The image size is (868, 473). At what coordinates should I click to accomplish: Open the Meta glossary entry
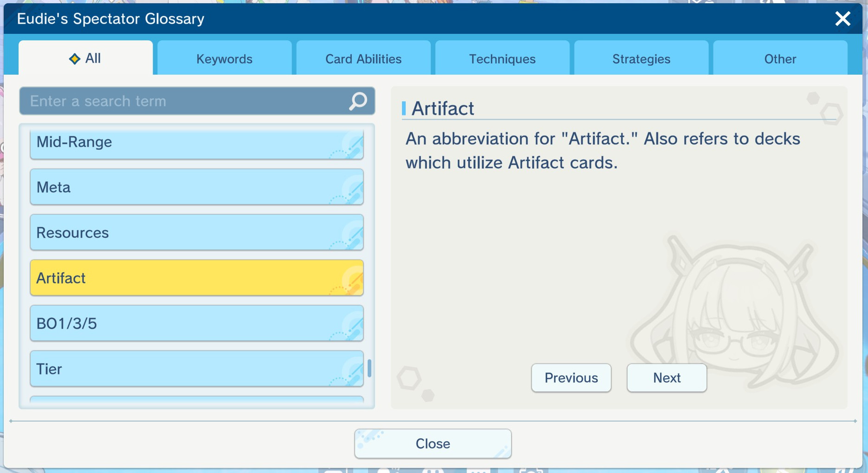coord(197,187)
